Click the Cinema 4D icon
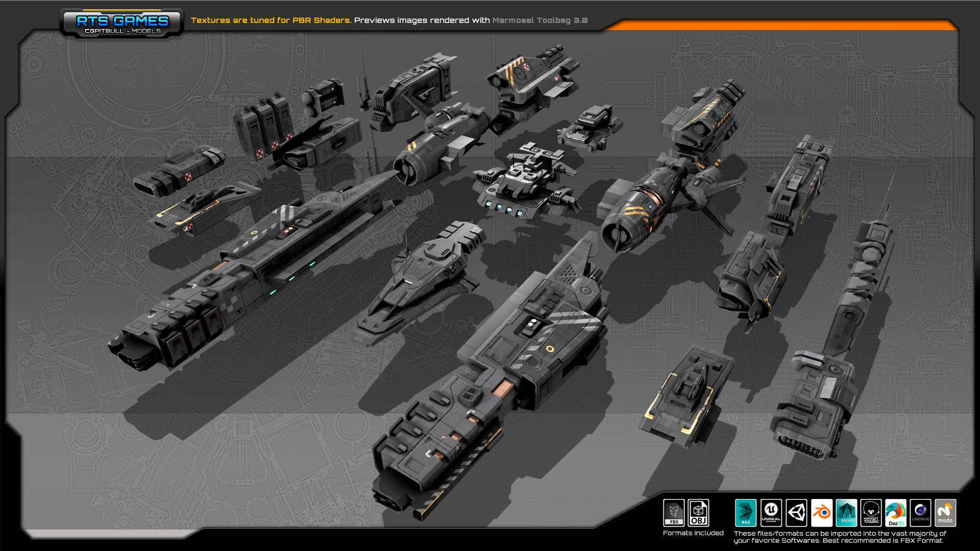 pos(920,513)
